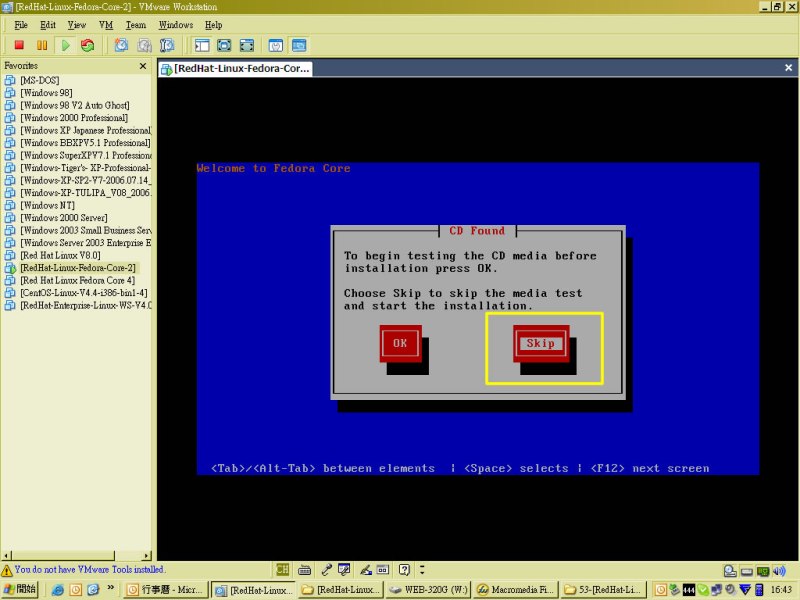Close the VM tab with the X
The image size is (800, 600).
[x=788, y=68]
